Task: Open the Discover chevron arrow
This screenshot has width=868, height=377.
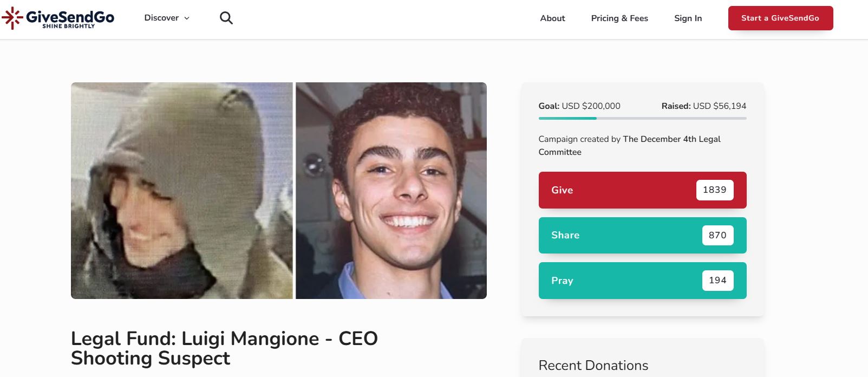Action: point(186,18)
